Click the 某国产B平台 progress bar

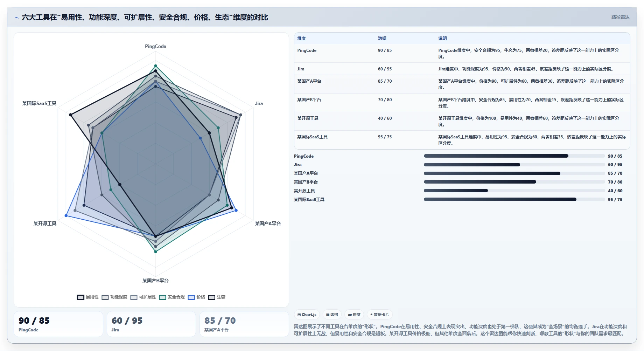(x=514, y=182)
